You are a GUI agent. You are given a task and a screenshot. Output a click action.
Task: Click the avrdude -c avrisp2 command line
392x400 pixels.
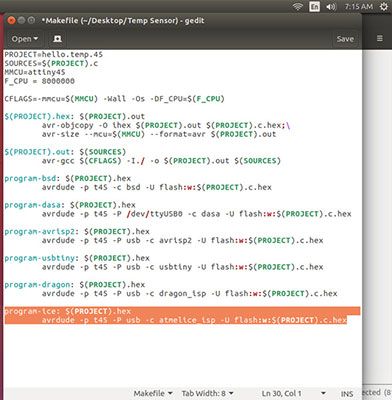(182, 240)
